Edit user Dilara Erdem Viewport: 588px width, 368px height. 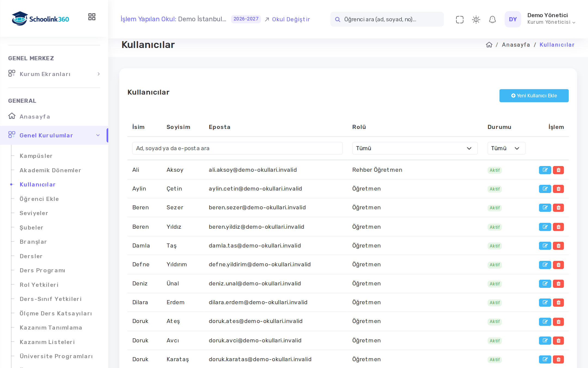tap(545, 302)
